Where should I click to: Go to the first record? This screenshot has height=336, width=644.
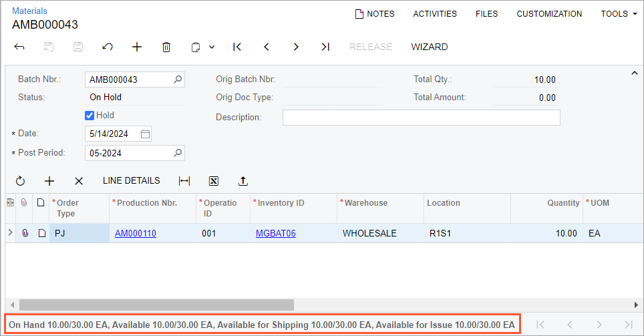click(x=236, y=47)
